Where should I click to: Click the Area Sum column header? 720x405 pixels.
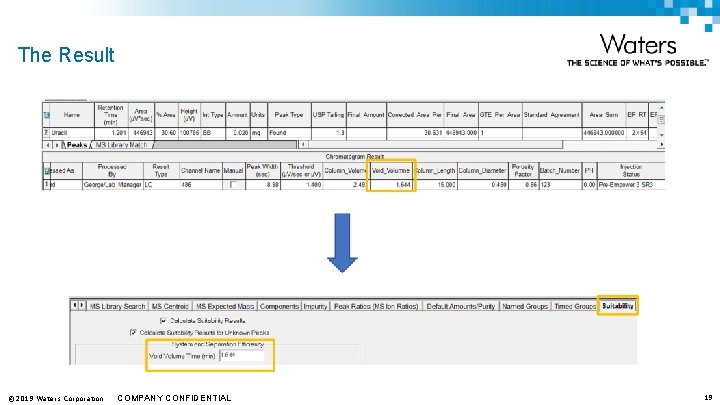tap(604, 115)
